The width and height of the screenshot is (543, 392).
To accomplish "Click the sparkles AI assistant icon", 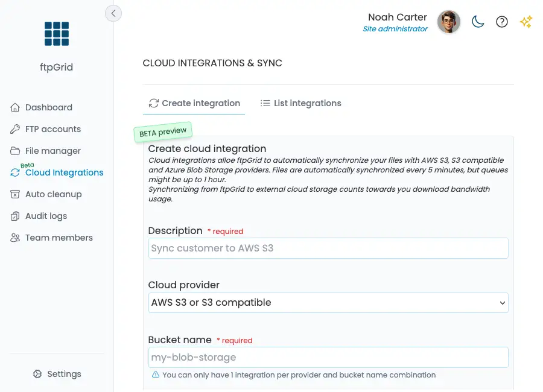I will [x=526, y=22].
